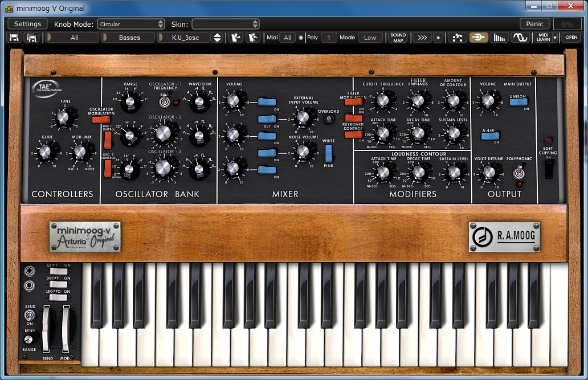Click the Panic button
This screenshot has width=588, height=380.
(534, 24)
